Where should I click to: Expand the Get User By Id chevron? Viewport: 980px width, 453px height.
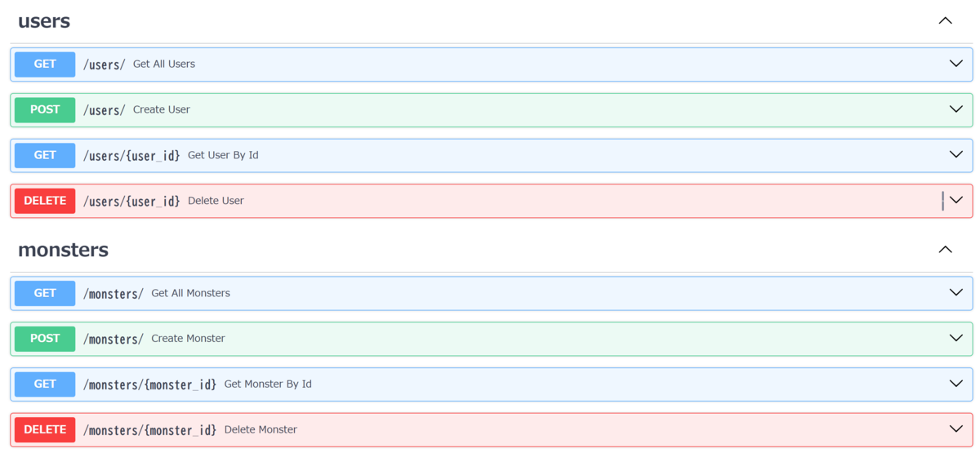pos(955,154)
